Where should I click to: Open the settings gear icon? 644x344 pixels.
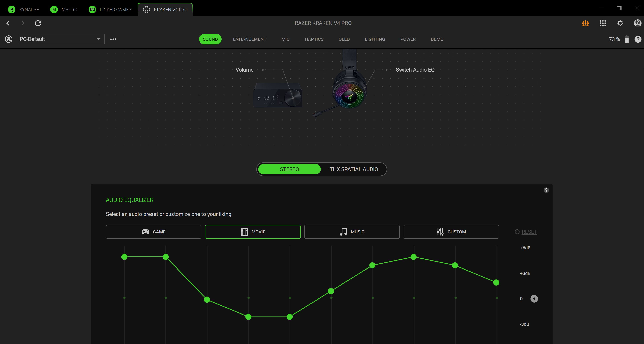pyautogui.click(x=620, y=23)
